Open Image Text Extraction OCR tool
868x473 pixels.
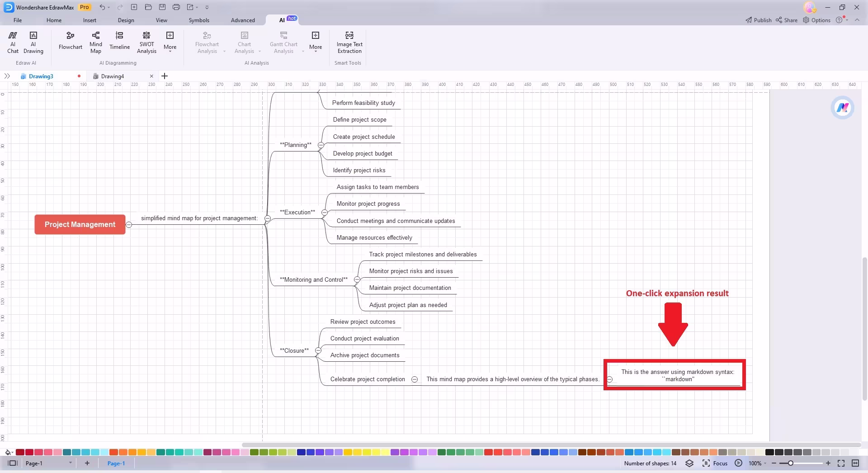tap(349, 42)
